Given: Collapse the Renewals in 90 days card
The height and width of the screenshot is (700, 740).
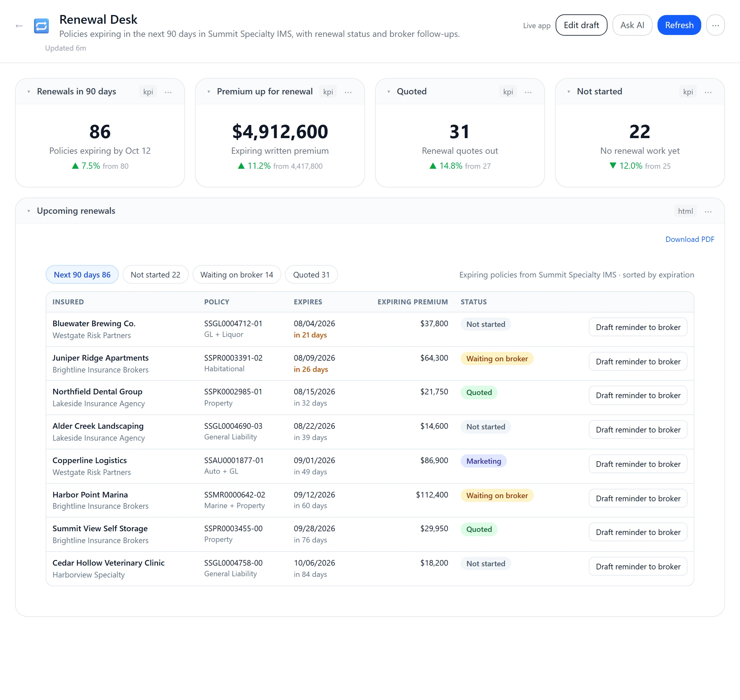Looking at the screenshot, I should [29, 92].
